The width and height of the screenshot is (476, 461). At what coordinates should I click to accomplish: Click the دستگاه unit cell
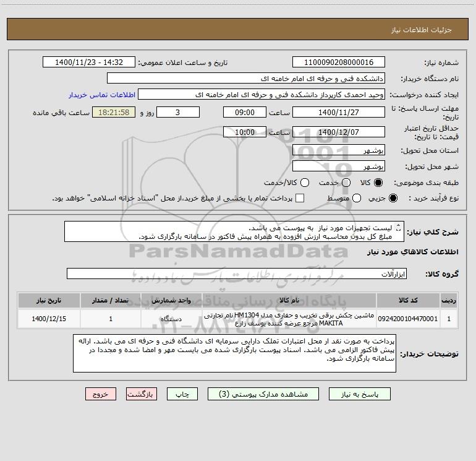pos(171,319)
